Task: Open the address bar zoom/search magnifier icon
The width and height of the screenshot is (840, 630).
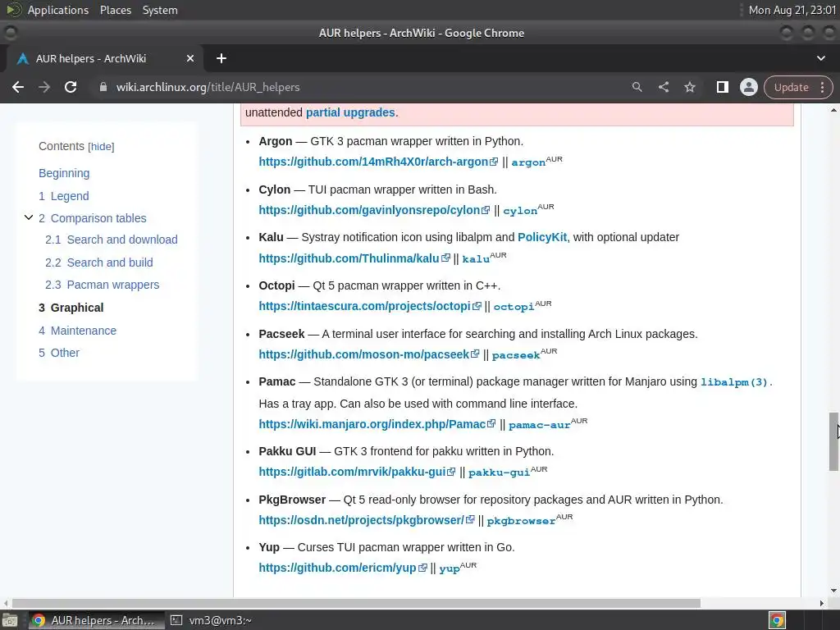Action: point(637,87)
